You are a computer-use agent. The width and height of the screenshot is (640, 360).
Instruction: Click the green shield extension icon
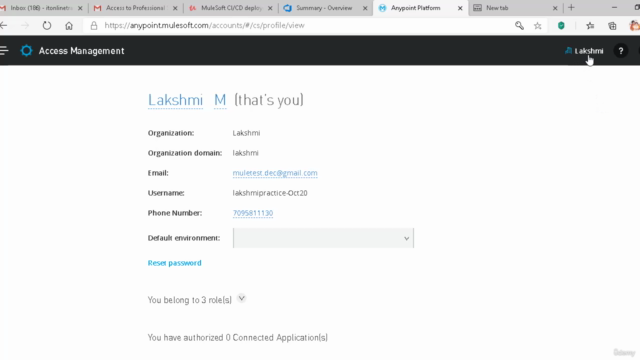(561, 26)
